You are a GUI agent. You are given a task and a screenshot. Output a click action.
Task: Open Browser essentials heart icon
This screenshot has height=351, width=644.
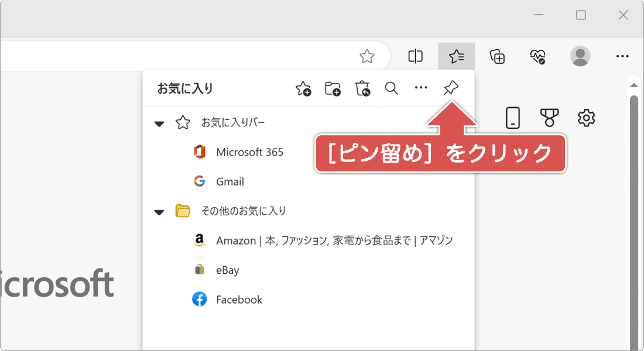coord(537,56)
